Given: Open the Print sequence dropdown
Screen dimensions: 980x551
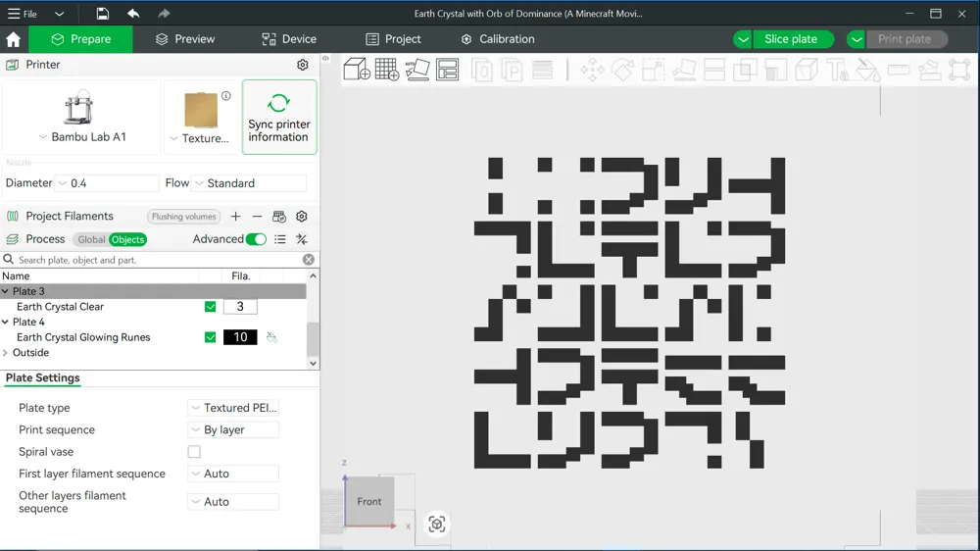Looking at the screenshot, I should click(233, 429).
